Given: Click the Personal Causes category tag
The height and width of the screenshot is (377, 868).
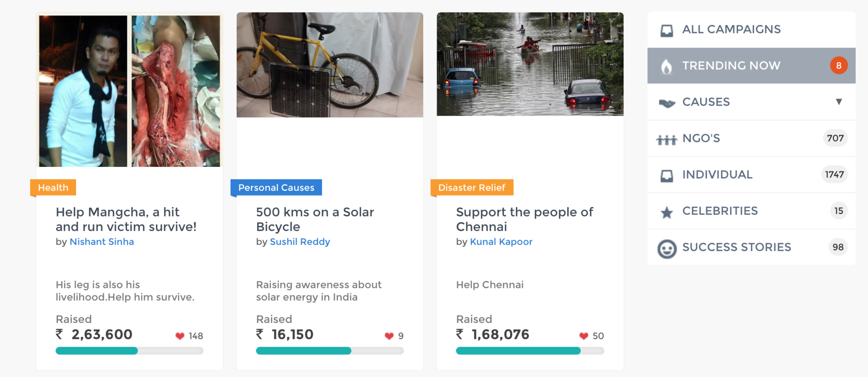Looking at the screenshot, I should [276, 188].
